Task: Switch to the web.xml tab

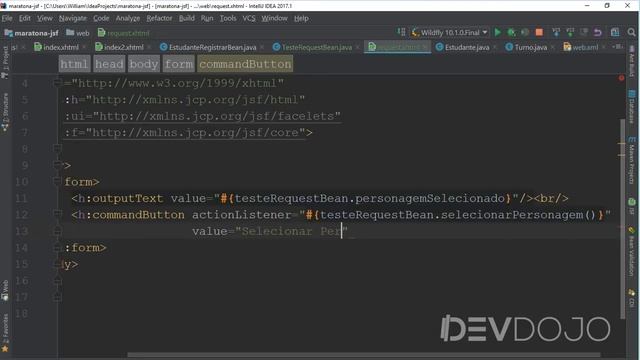Action: [584, 47]
